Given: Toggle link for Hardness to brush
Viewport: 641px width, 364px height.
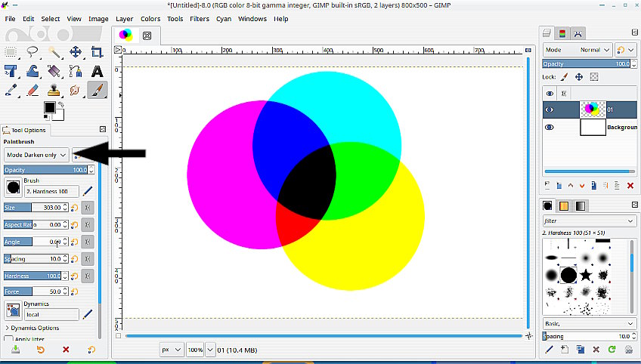Looking at the screenshot, I should click(x=88, y=276).
